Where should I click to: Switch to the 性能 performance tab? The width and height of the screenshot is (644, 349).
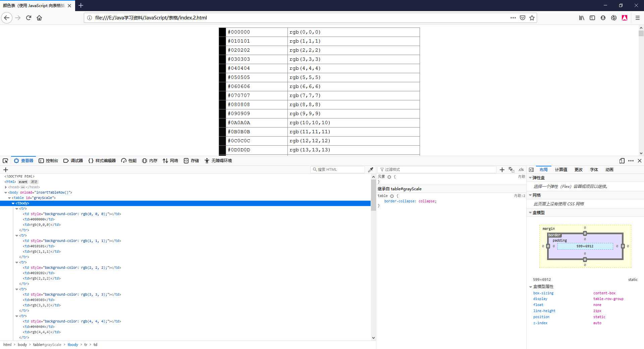129,161
